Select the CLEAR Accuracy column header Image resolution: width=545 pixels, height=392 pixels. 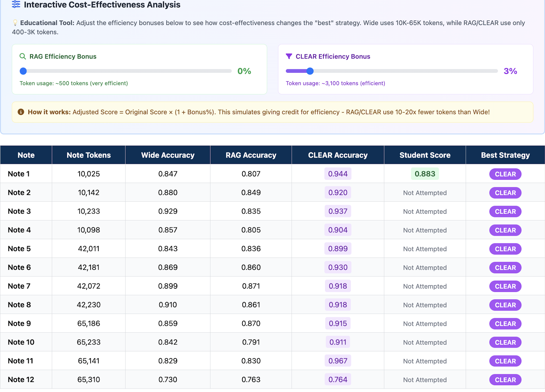[338, 155]
